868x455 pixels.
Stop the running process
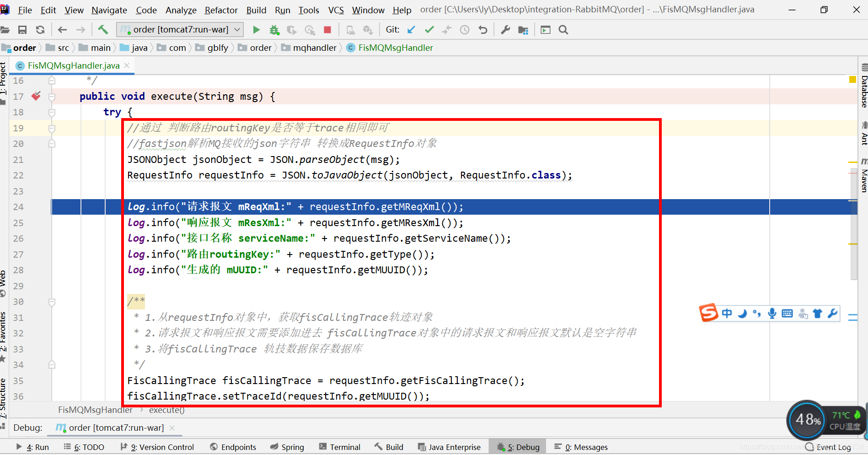coord(327,30)
